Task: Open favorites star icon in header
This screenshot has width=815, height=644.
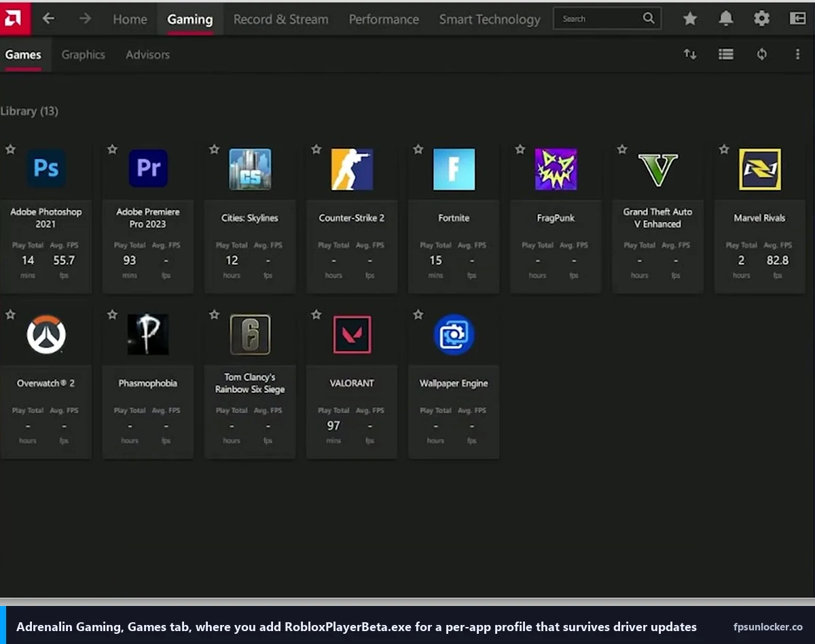Action: (x=690, y=18)
